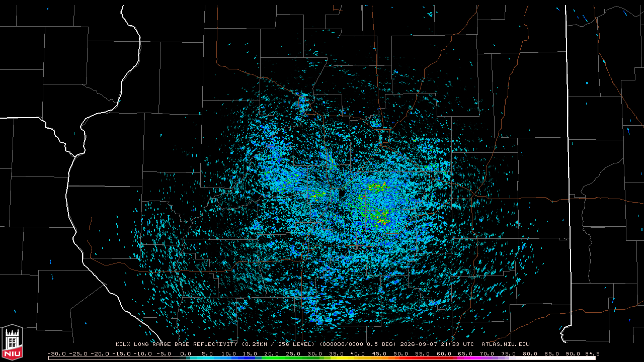This screenshot has width=644, height=362.
Task: Click the black radar site center dot
Action: tap(342, 193)
